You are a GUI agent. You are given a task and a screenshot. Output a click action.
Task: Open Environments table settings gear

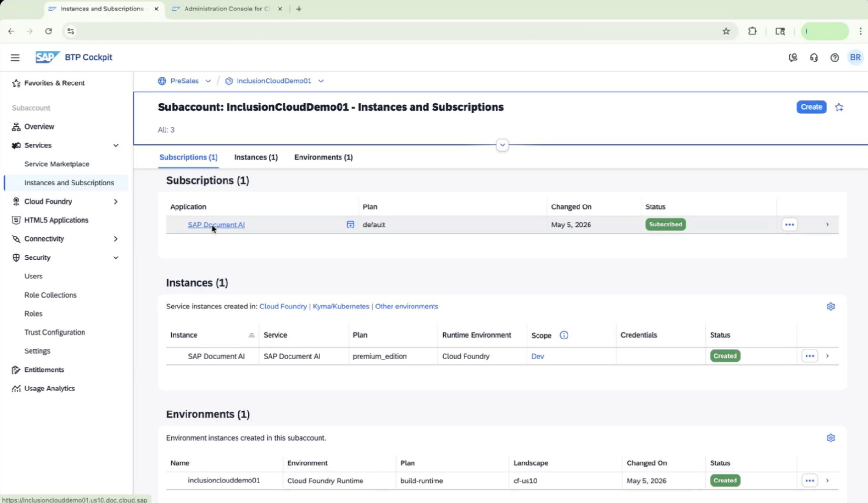pyautogui.click(x=831, y=438)
